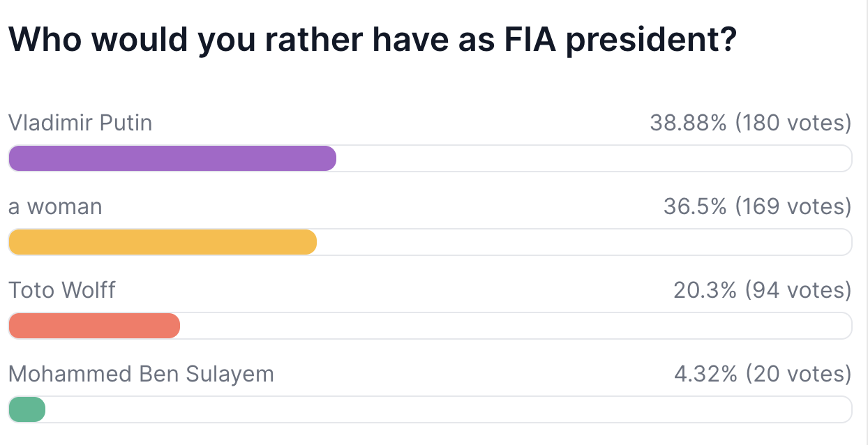Viewport: 868px width, 445px height.
Task: Click the 36.5% percentage text
Action: (695, 207)
